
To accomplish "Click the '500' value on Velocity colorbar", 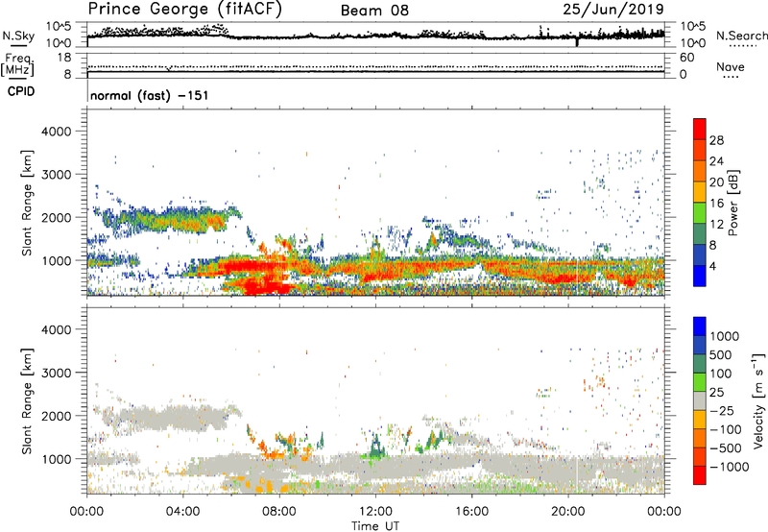I will point(721,355).
